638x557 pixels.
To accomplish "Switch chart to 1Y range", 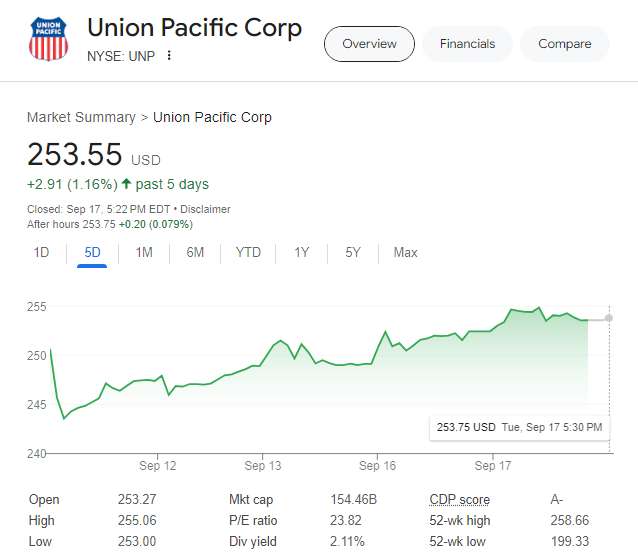I will tap(301, 253).
